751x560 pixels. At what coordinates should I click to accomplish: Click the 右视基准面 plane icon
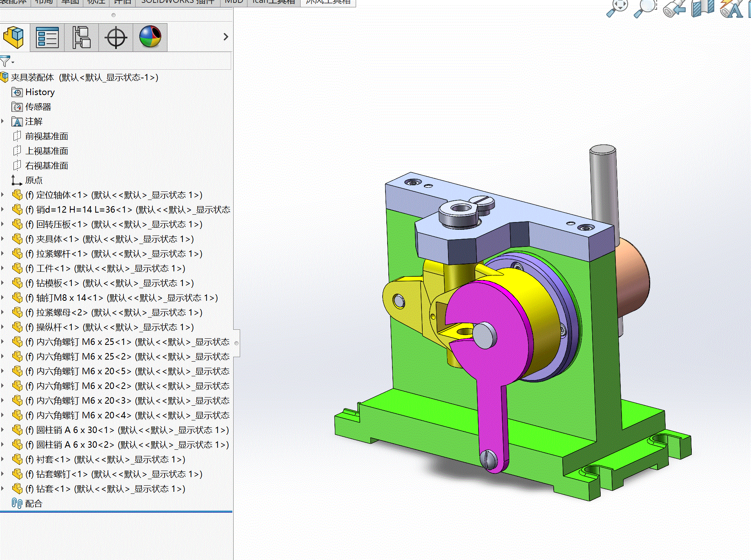click(x=17, y=166)
